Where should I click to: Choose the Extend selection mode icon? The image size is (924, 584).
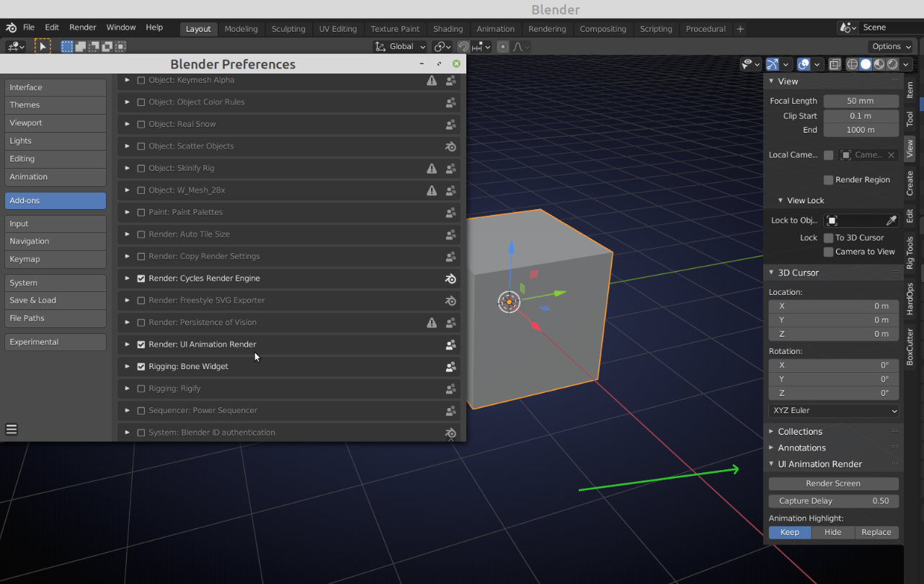[x=80, y=46]
